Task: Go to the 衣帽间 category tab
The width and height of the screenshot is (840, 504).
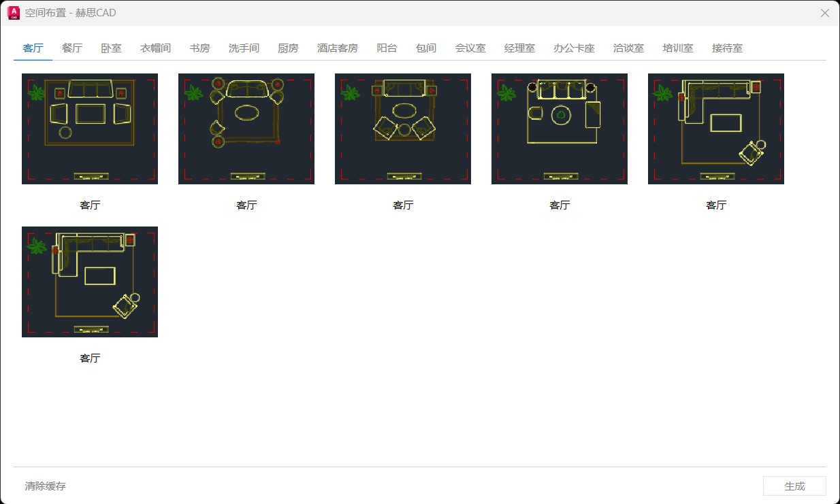Action: (155, 48)
